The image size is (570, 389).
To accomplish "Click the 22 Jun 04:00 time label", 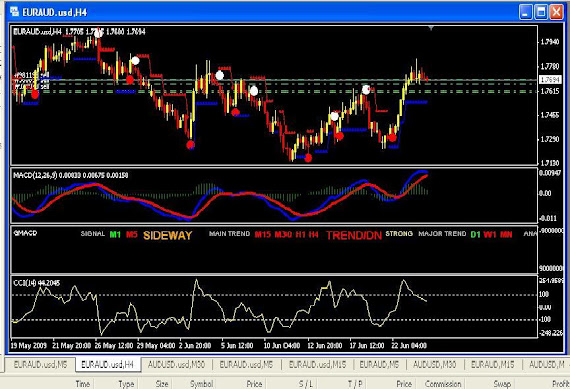I will (409, 345).
